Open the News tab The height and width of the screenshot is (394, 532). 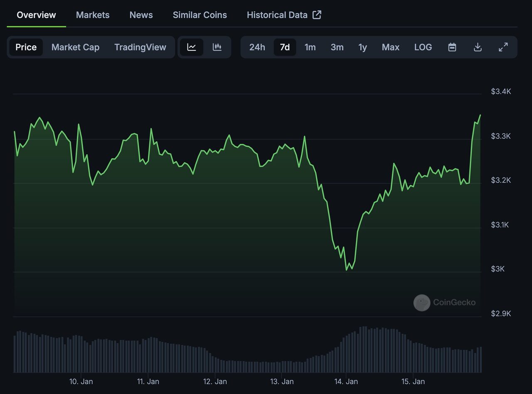click(x=141, y=15)
